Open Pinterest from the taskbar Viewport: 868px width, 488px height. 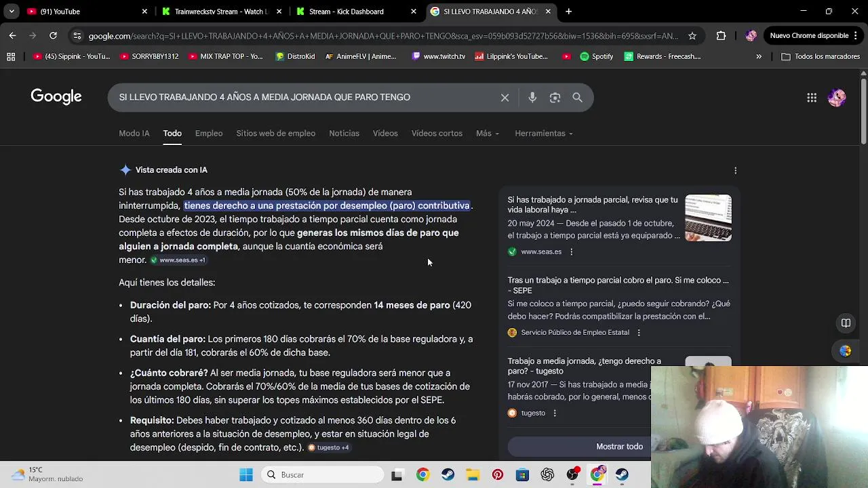(x=498, y=474)
